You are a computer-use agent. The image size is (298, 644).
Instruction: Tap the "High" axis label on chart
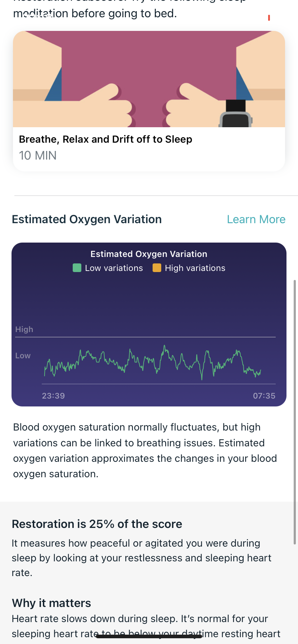point(24,330)
